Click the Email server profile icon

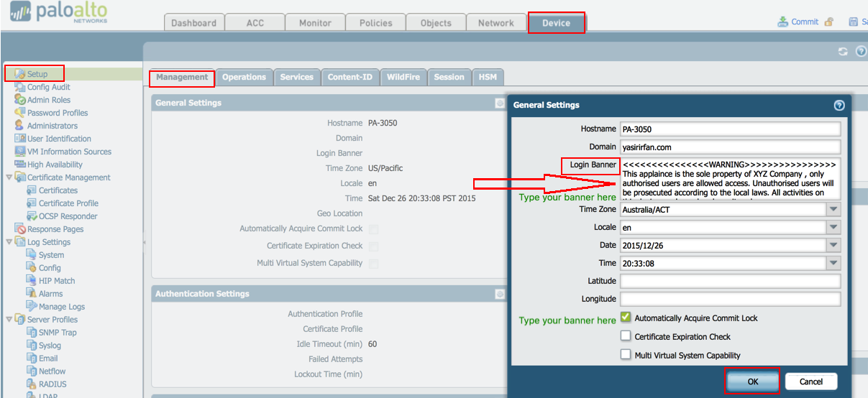pos(32,358)
